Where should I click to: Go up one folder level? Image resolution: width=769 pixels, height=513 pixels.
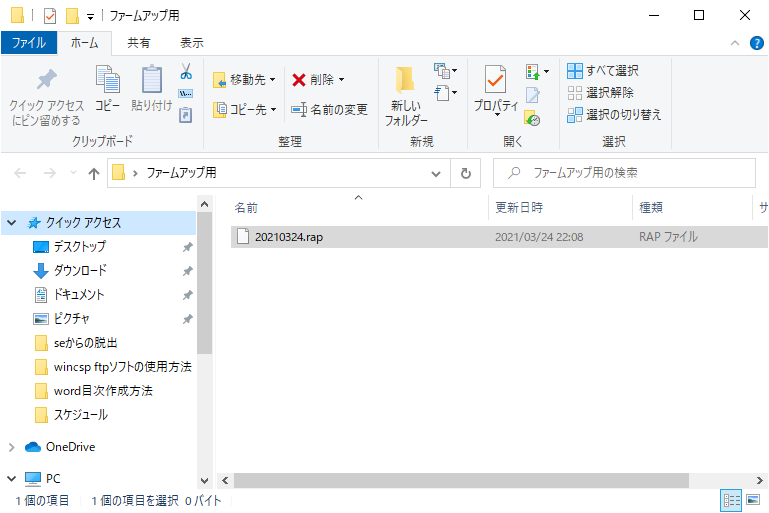(94, 173)
